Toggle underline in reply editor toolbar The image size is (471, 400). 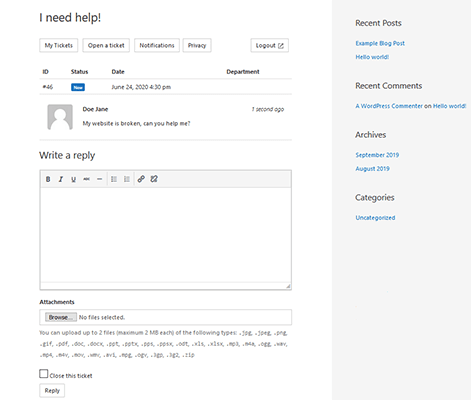73,179
